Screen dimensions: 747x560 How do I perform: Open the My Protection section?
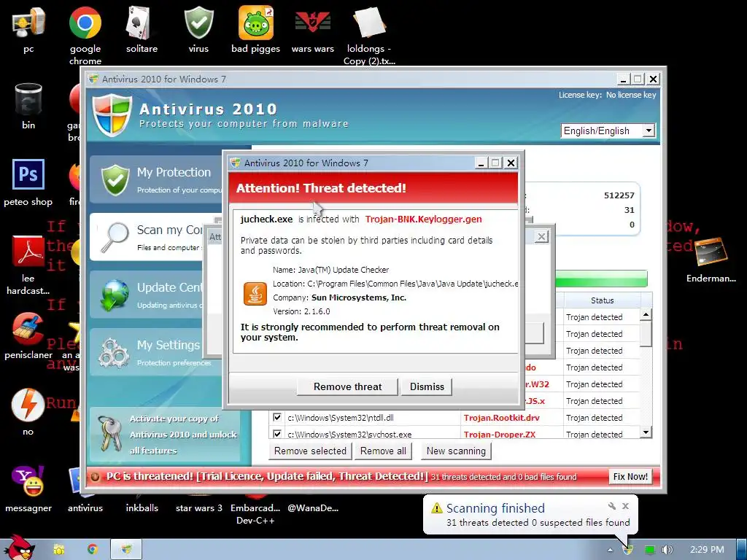coord(158,179)
